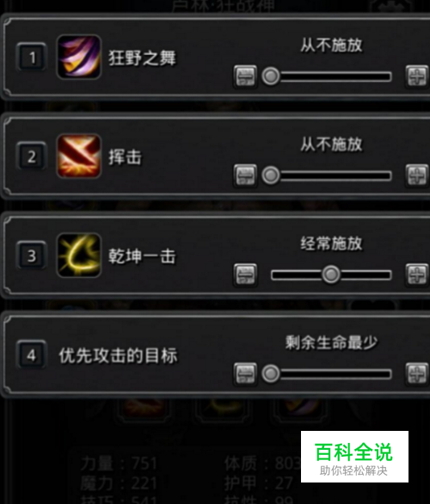Click the minus button for 乾坤一击
Screen dimensions: 430x504
pyautogui.click(x=246, y=275)
